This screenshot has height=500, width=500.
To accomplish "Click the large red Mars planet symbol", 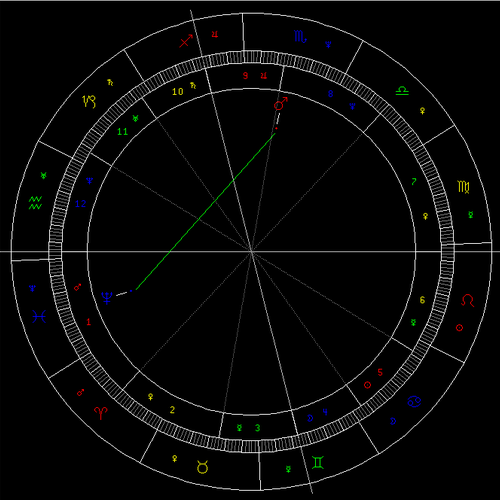I will pyautogui.click(x=280, y=104).
